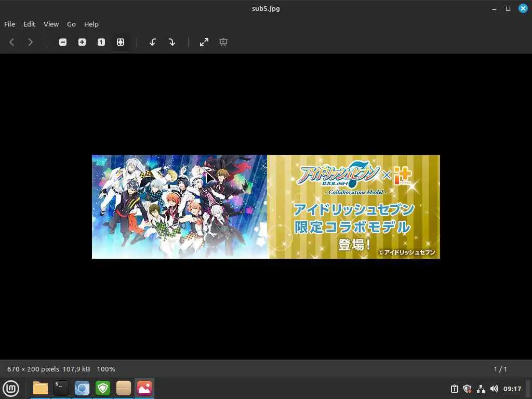Viewport: 532px width, 399px height.
Task: Click the displayed sub5.jpg banner image
Action: [266, 207]
